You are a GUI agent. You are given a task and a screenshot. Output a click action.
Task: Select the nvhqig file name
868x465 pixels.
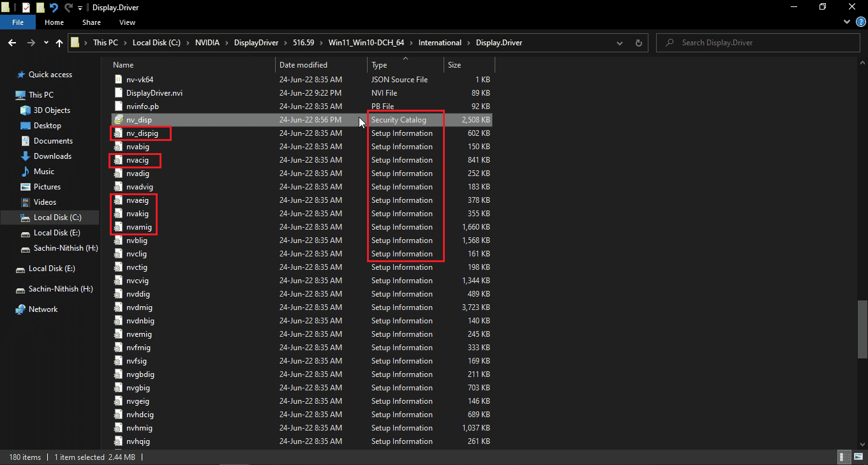point(138,441)
